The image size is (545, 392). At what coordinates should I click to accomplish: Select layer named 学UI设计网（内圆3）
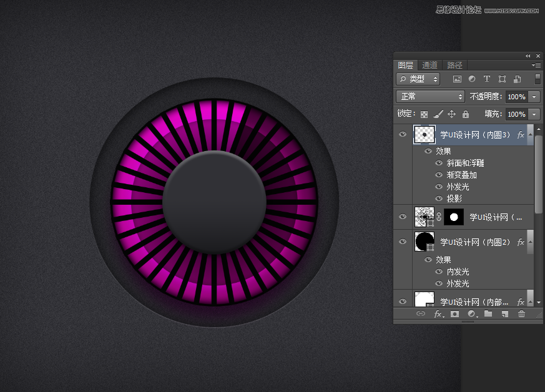(x=475, y=135)
